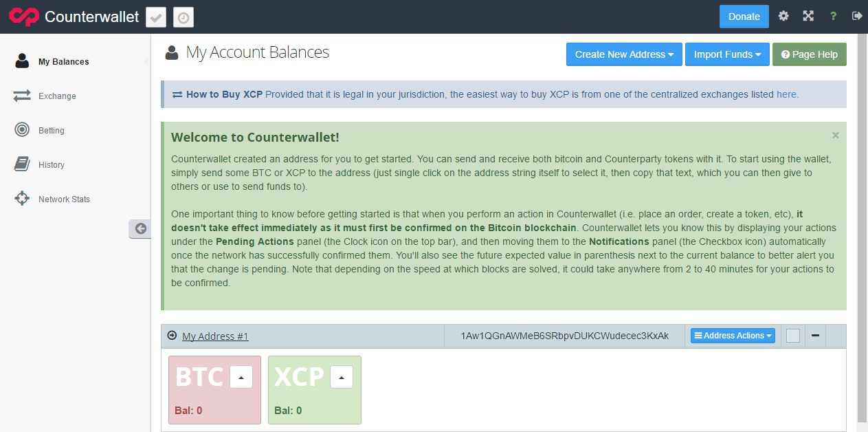Toggle fullscreen with the expand arrows icon
868x432 pixels.
[808, 16]
